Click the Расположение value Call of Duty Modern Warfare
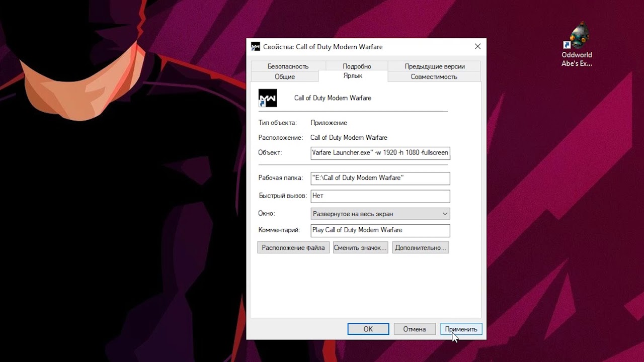 349,138
